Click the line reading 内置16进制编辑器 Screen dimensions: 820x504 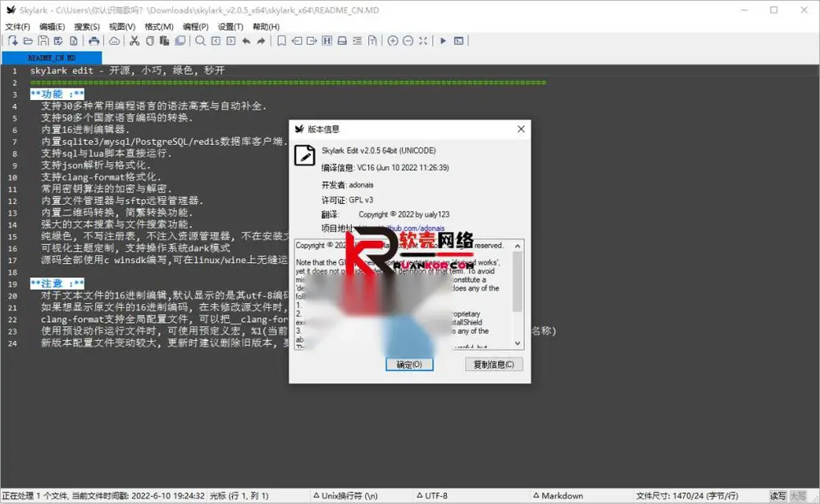point(85,129)
